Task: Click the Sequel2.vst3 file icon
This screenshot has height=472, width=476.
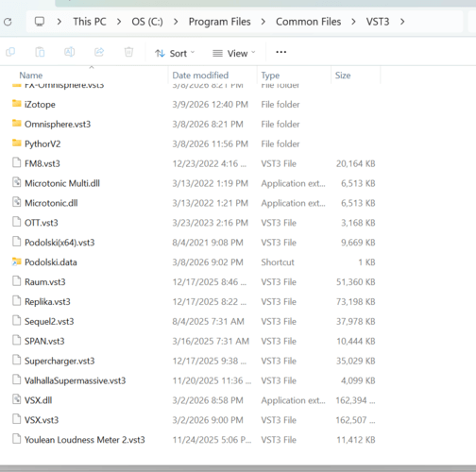Action: pyautogui.click(x=16, y=321)
